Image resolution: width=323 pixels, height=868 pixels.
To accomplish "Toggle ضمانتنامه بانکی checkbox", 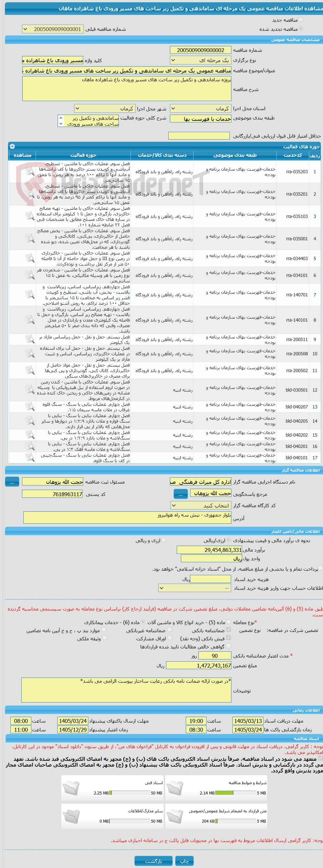I will click(229, 629).
